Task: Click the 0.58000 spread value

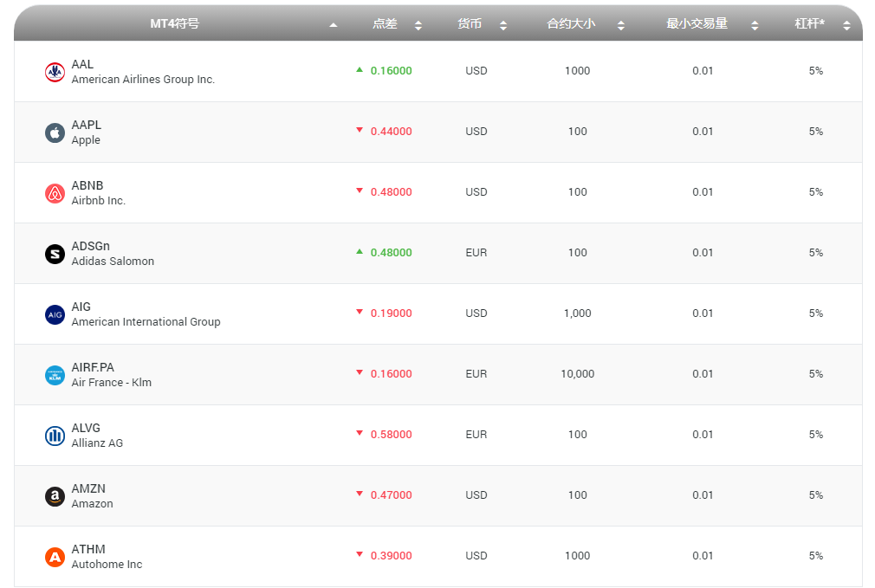Action: pos(392,434)
